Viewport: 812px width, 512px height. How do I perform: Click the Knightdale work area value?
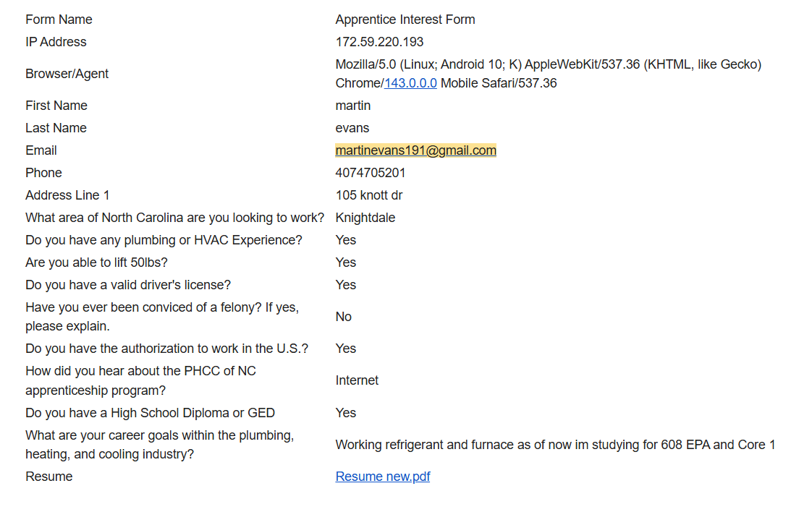pyautogui.click(x=365, y=218)
